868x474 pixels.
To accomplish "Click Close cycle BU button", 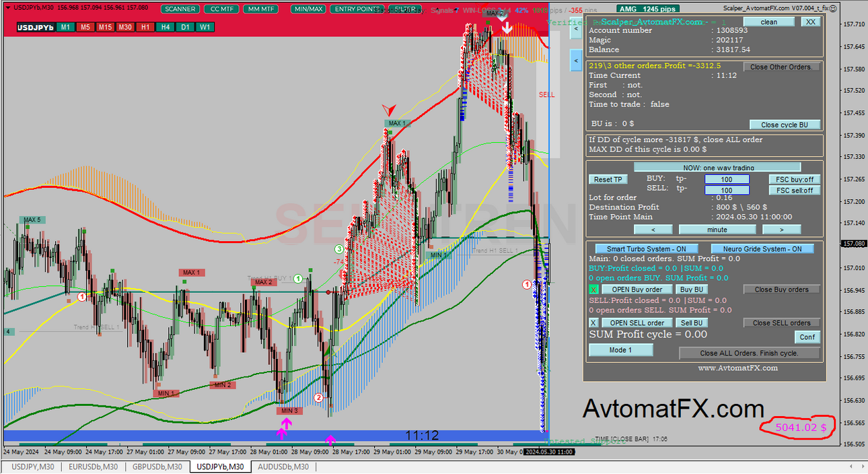I will coord(785,125).
